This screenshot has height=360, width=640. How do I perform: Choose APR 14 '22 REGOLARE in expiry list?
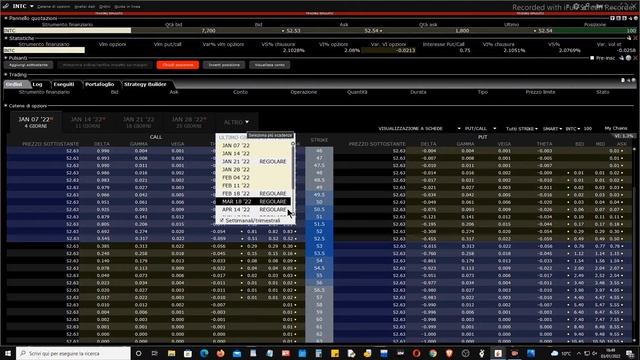point(253,209)
